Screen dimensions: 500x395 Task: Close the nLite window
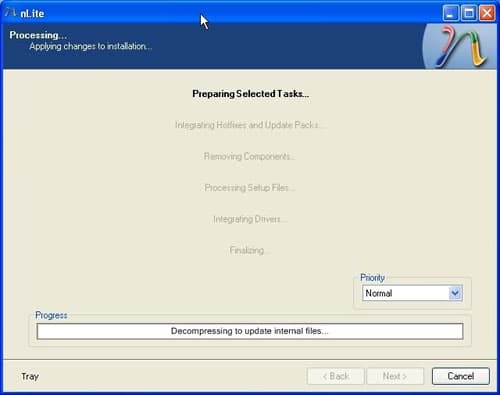487,13
